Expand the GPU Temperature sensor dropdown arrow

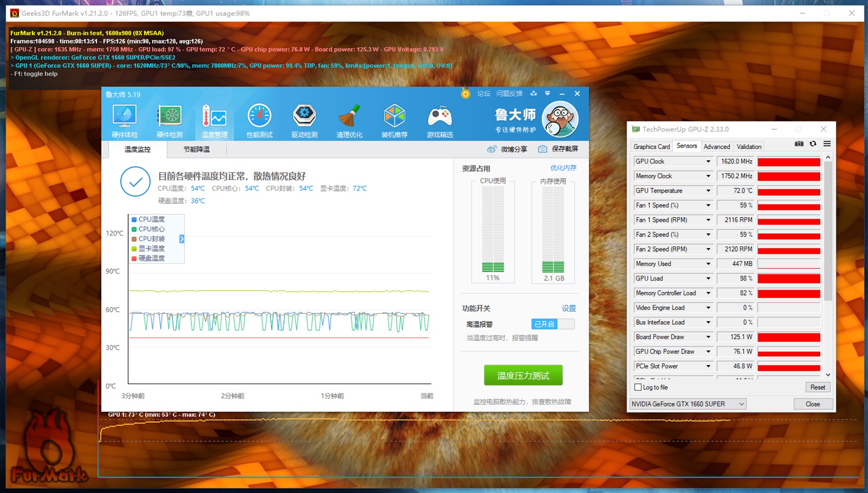point(708,191)
